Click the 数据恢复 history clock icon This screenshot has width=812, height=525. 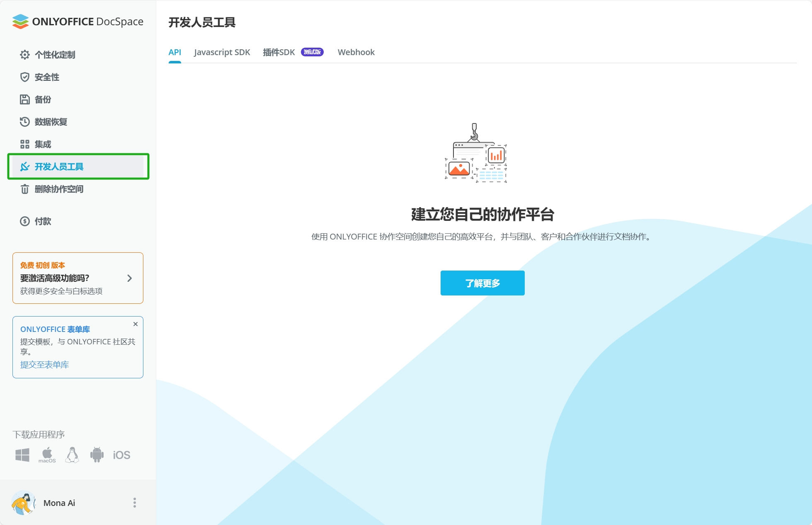[x=25, y=122]
